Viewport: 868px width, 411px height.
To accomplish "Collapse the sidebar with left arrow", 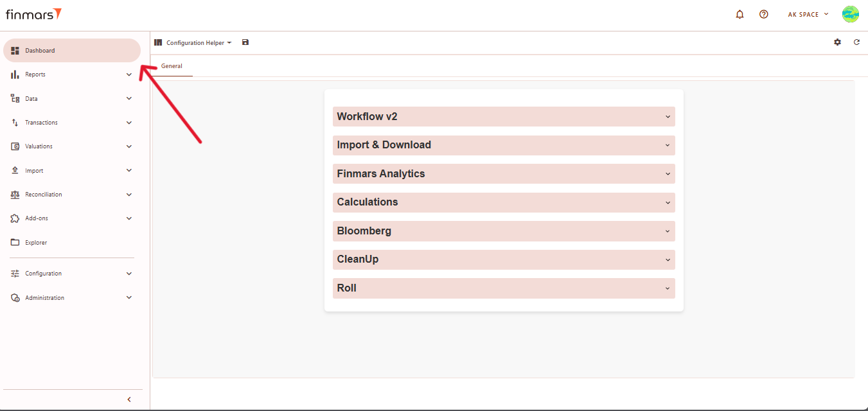I will tap(129, 399).
